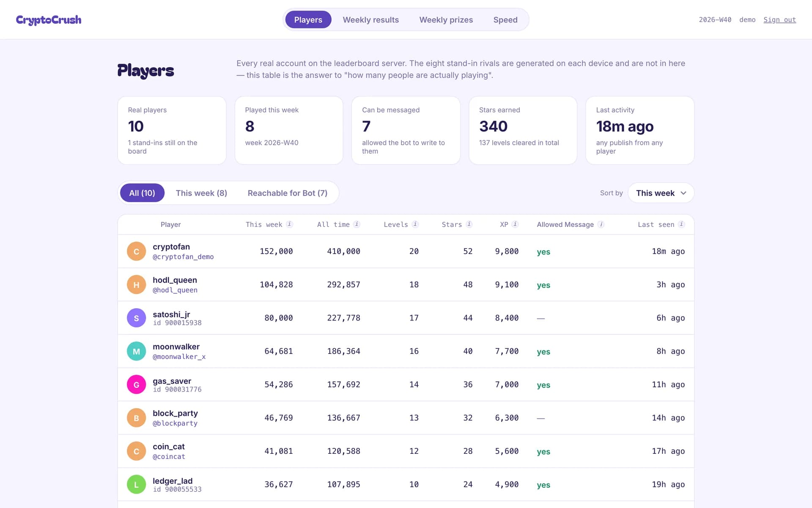Click the info icon next to XP header

coord(515,224)
